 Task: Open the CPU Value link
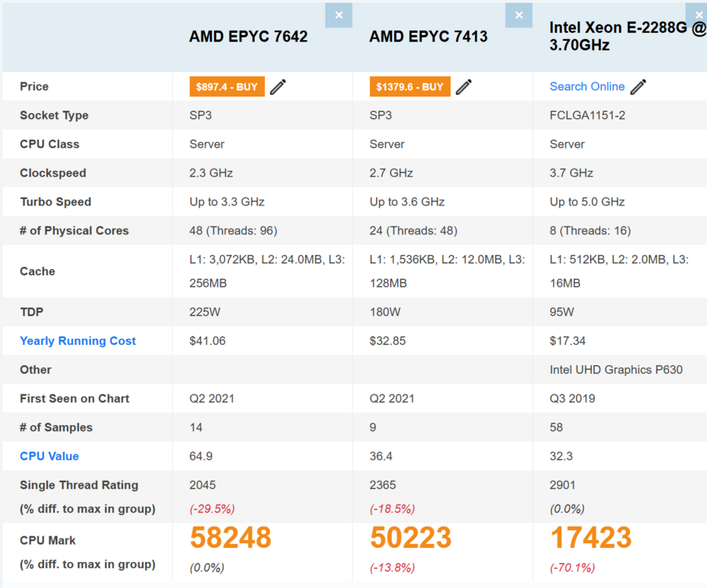[x=49, y=456]
